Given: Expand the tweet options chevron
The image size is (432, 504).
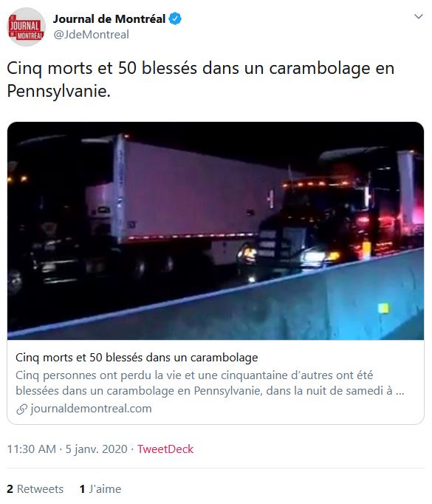Looking at the screenshot, I should pos(419,16).
